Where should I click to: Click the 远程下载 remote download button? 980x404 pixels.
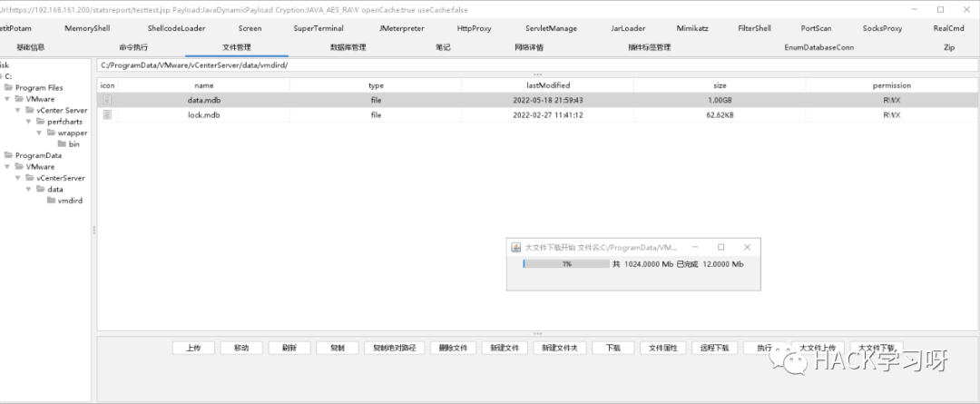(x=715, y=348)
